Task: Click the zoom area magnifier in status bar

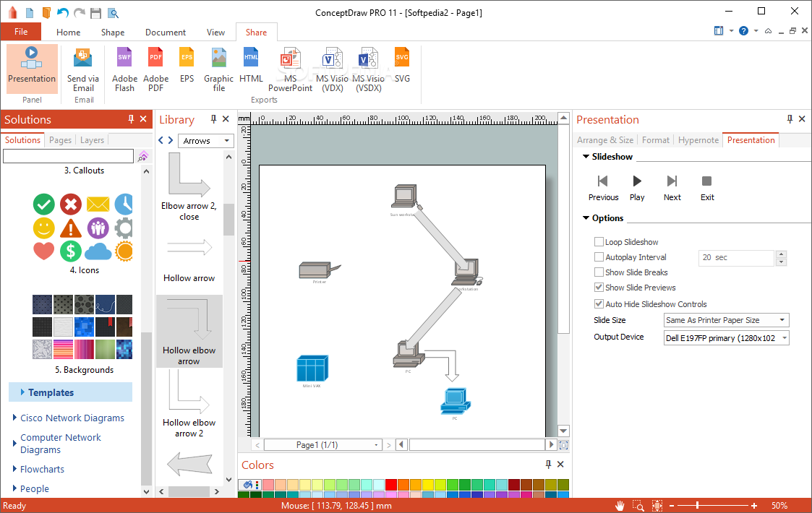Action: pyautogui.click(x=638, y=506)
